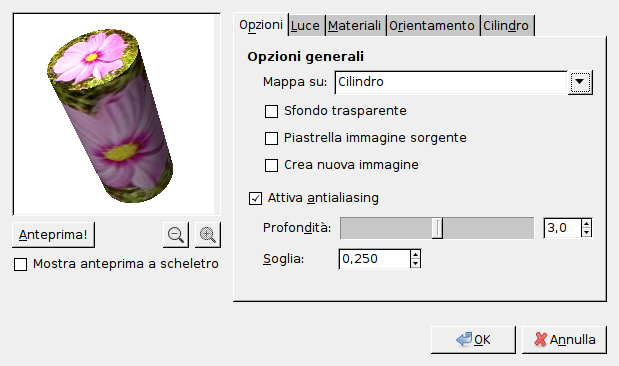Increase Soglia value with up arrow
The image size is (619, 366).
click(x=415, y=254)
